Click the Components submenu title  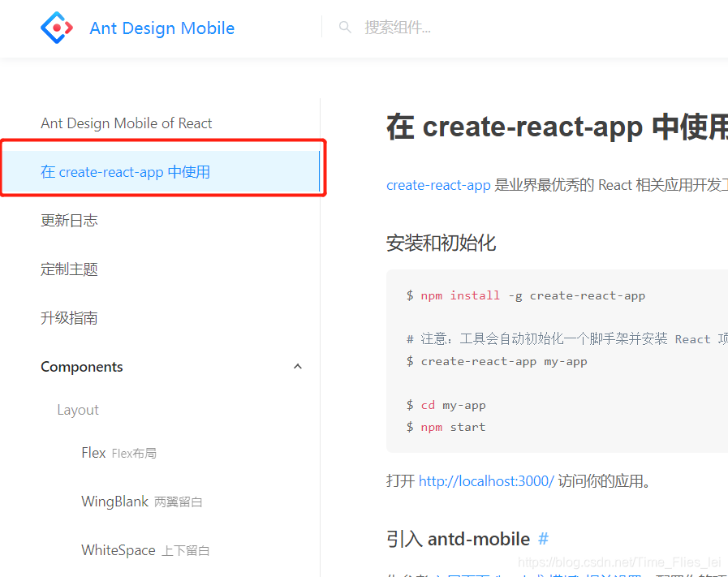click(82, 367)
